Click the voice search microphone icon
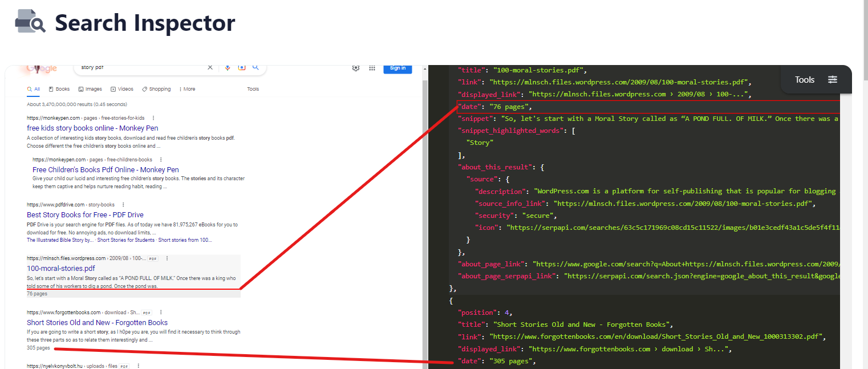The image size is (868, 369). click(228, 67)
